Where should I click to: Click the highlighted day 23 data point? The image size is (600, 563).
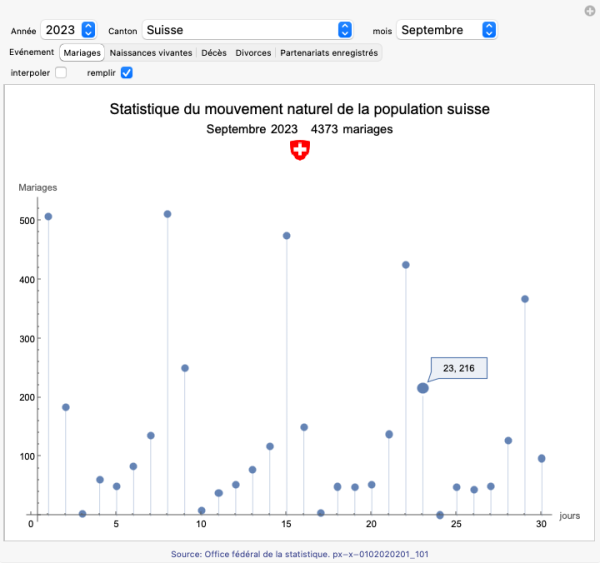click(x=423, y=388)
